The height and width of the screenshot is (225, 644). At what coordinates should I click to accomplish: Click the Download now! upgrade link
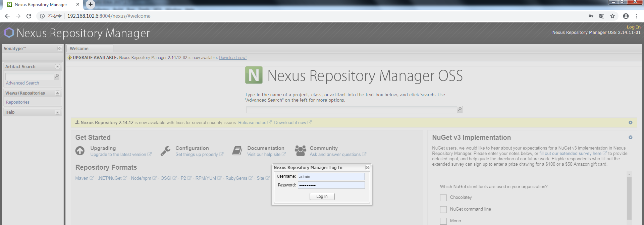point(233,58)
